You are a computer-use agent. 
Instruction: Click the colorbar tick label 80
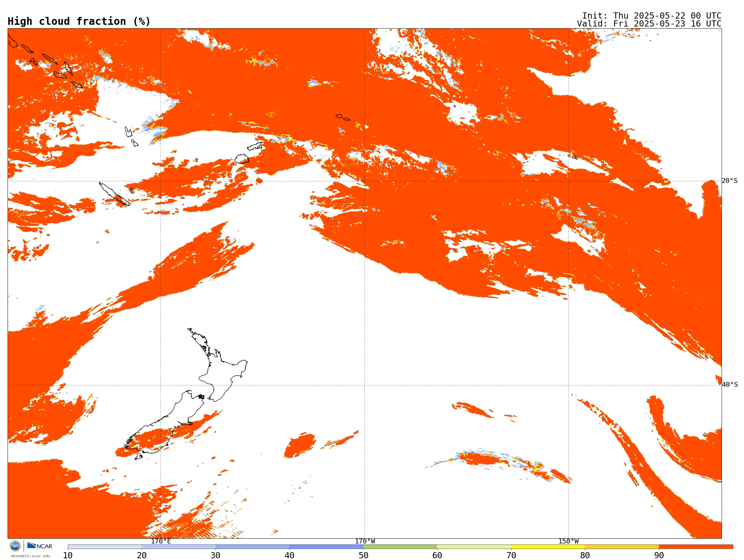(x=585, y=556)
